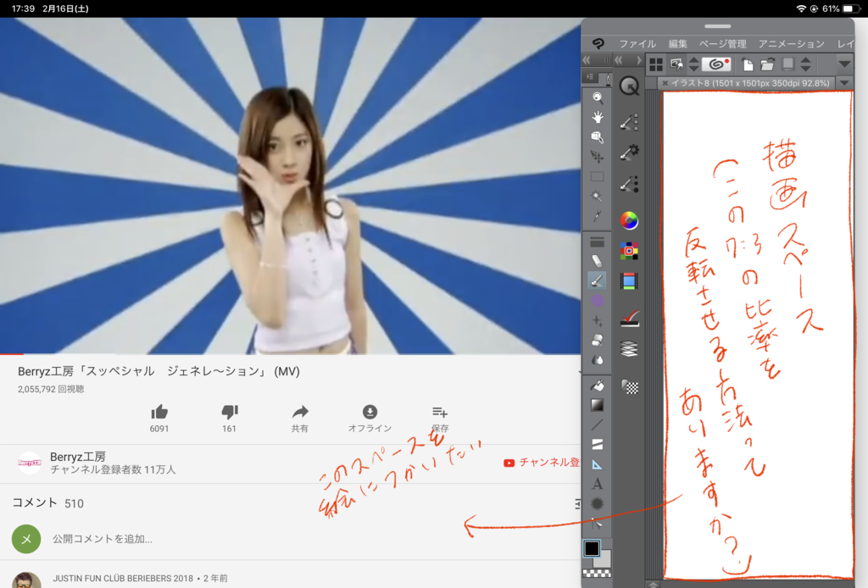Open the Berryz工房 channel name link
This screenshot has height=588, width=868.
(78, 457)
